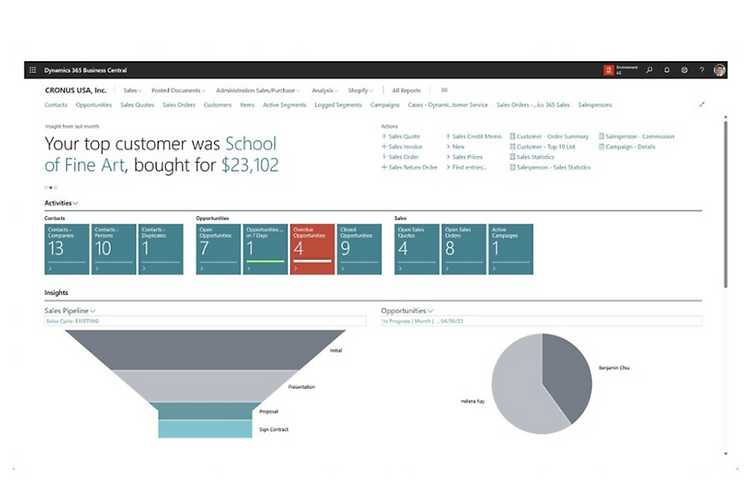
Task: Open the app launcher waffle icon
Action: tap(32, 70)
